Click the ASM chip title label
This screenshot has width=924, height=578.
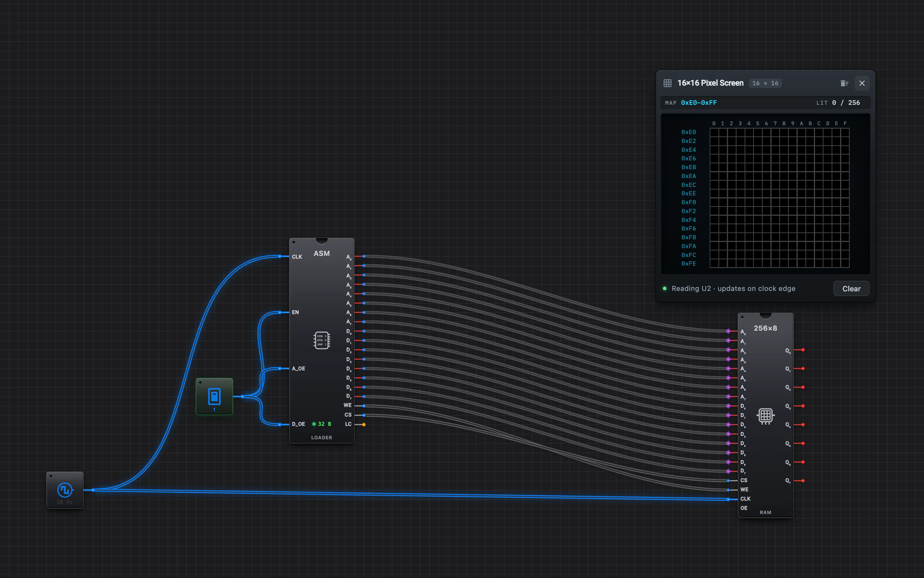tap(321, 254)
